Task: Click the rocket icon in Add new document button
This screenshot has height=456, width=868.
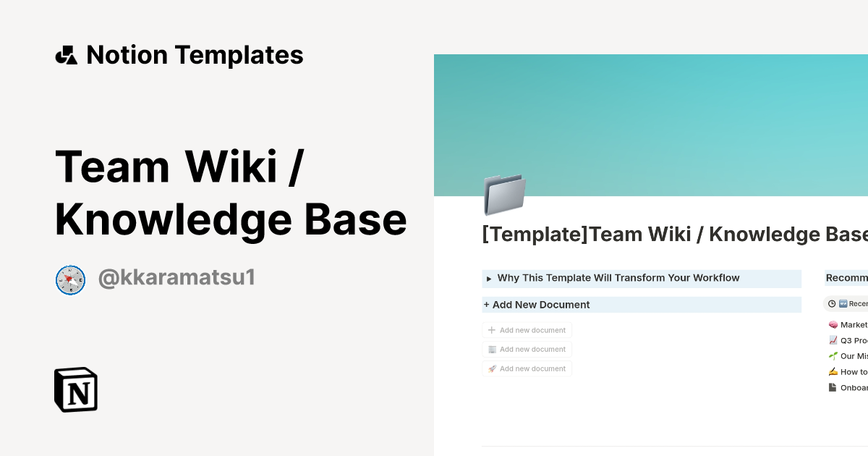Action: point(492,368)
